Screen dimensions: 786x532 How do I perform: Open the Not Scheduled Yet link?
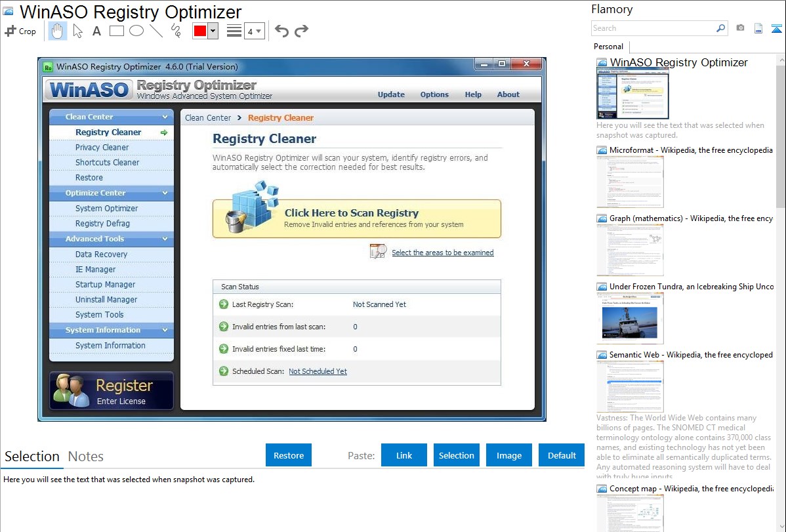(318, 371)
